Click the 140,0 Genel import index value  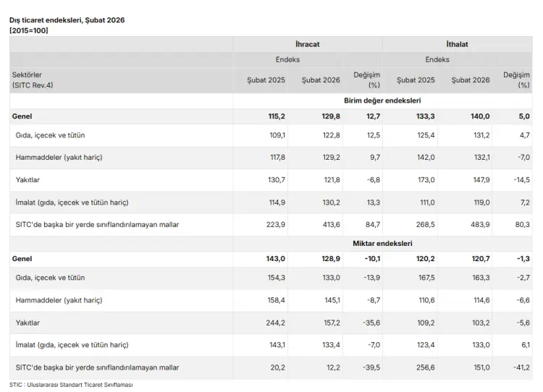(479, 116)
